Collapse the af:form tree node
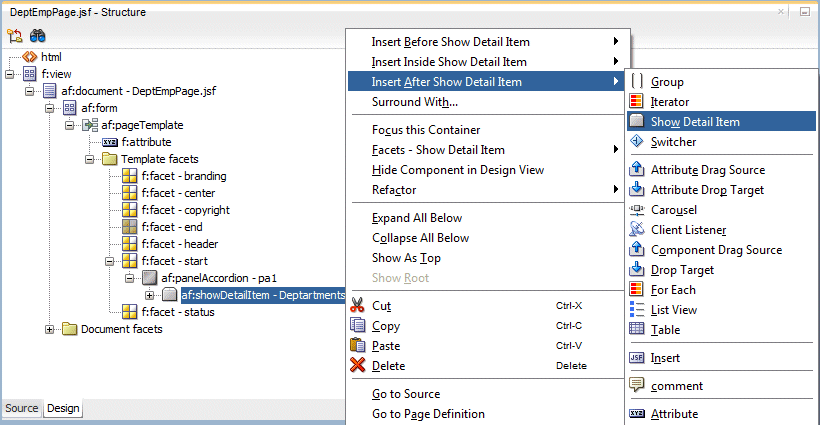This screenshot has width=820, height=425. [50, 108]
